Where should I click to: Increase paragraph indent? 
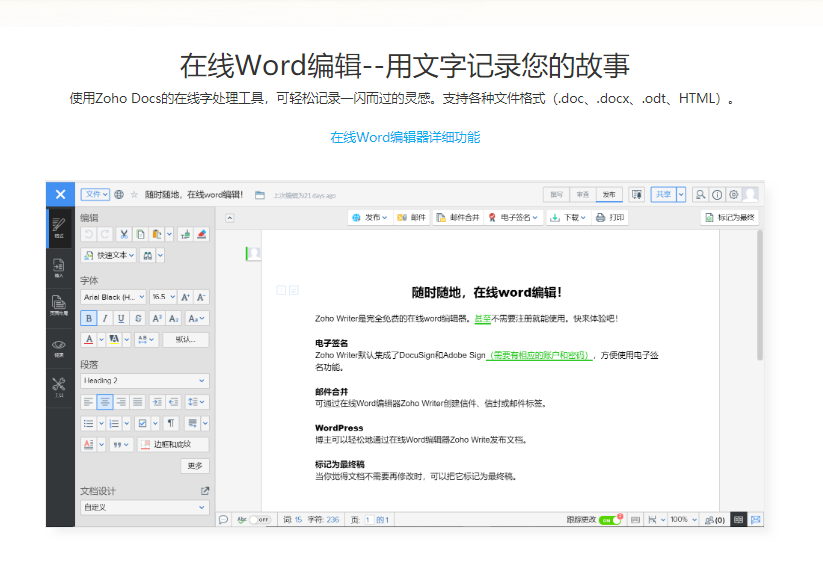(x=156, y=402)
